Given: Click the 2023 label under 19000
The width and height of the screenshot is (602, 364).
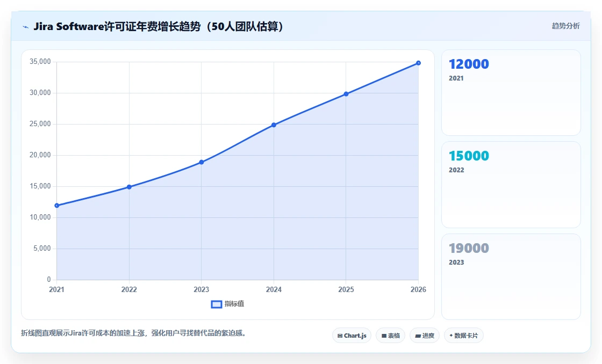Looking at the screenshot, I should [x=456, y=263].
